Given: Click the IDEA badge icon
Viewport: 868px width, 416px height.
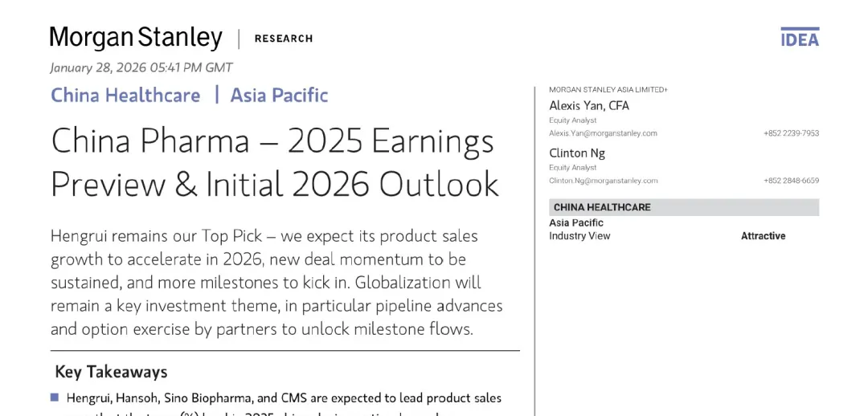Looking at the screenshot, I should 800,37.
